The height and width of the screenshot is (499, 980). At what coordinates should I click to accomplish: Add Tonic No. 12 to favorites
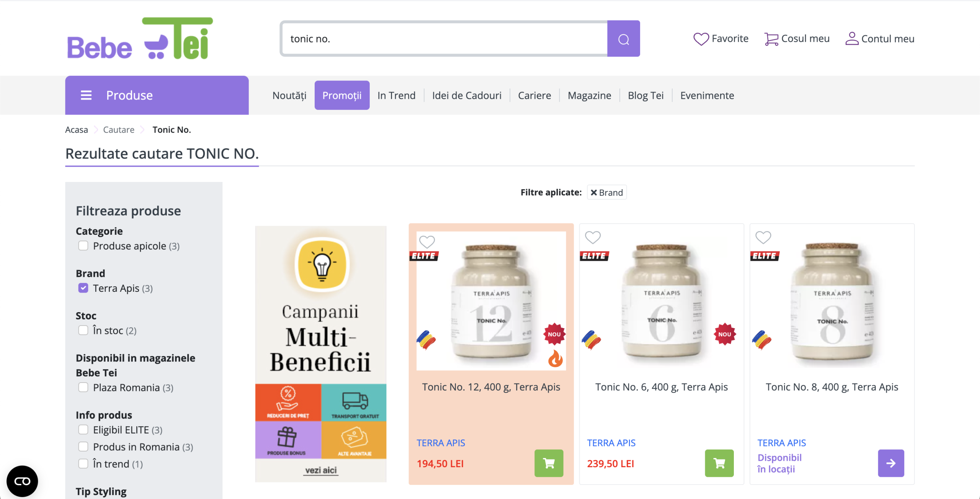[x=427, y=242]
